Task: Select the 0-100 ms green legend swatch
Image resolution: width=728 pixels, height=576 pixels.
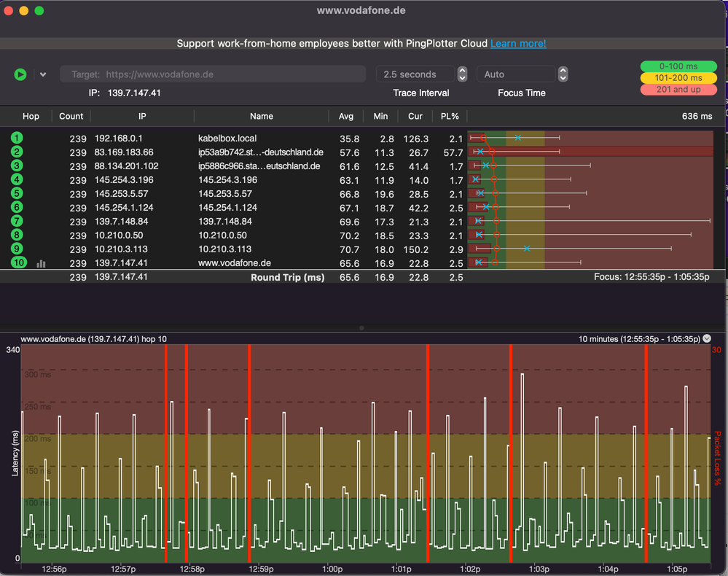Action: [678, 66]
